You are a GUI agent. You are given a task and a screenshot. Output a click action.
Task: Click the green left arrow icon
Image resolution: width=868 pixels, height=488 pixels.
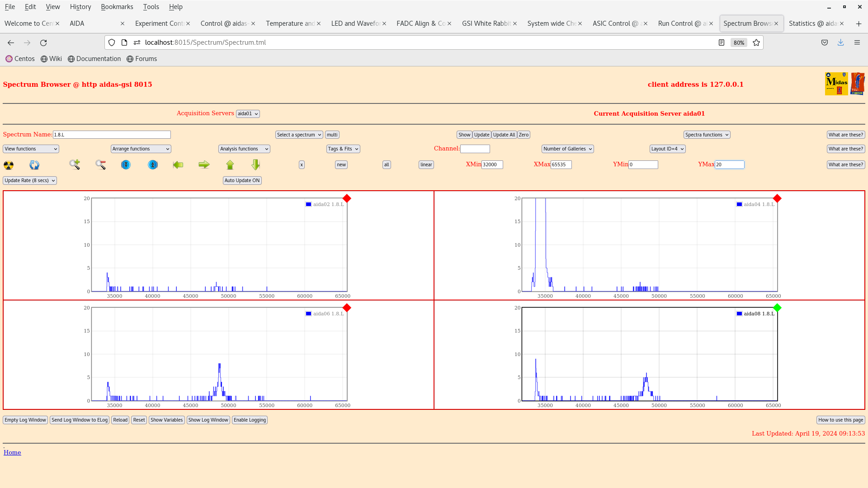point(178,165)
